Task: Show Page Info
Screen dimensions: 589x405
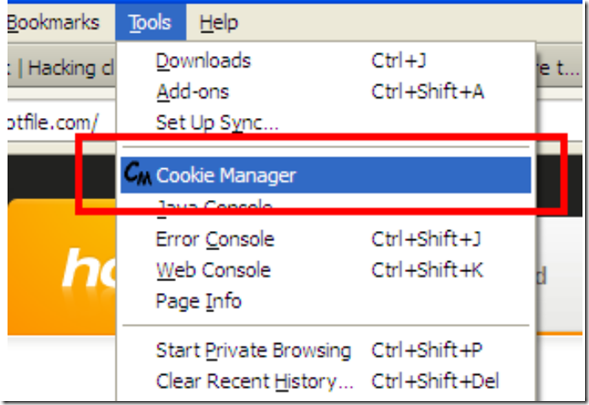Action: click(326, 301)
